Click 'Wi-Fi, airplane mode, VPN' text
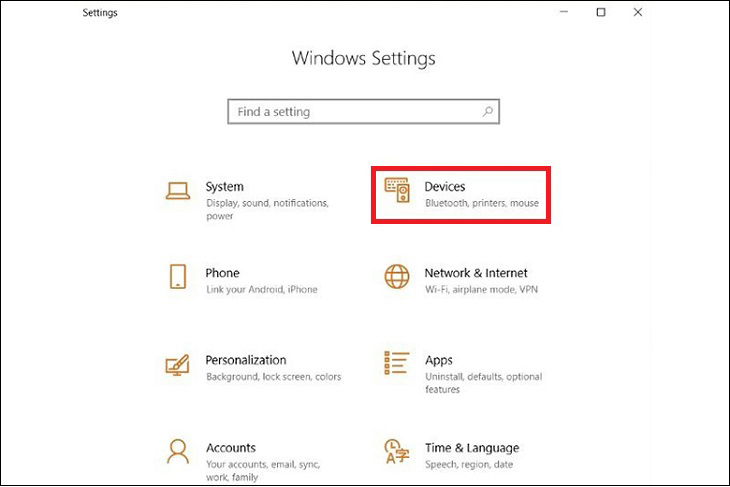The width and height of the screenshot is (730, 487). (481, 290)
